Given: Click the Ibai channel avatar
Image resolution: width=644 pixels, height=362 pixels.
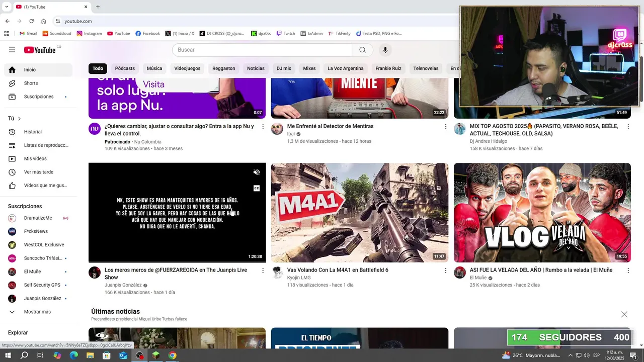Looking at the screenshot, I should coord(277,129).
